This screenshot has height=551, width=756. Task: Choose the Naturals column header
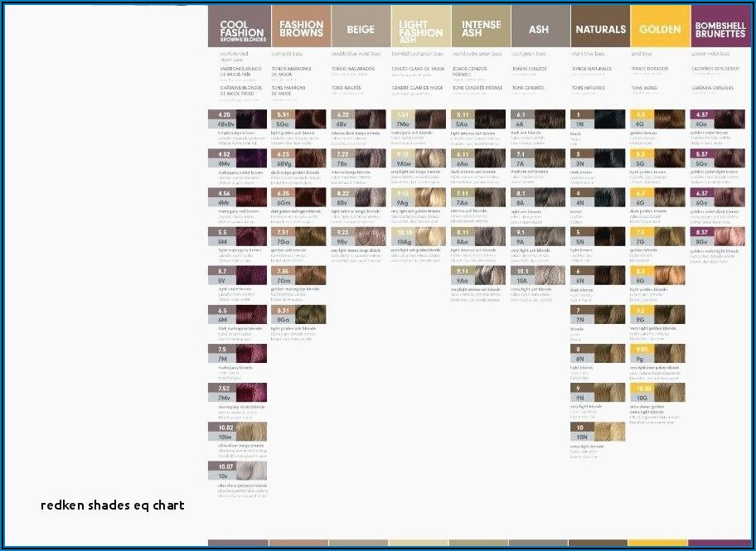coord(600,29)
